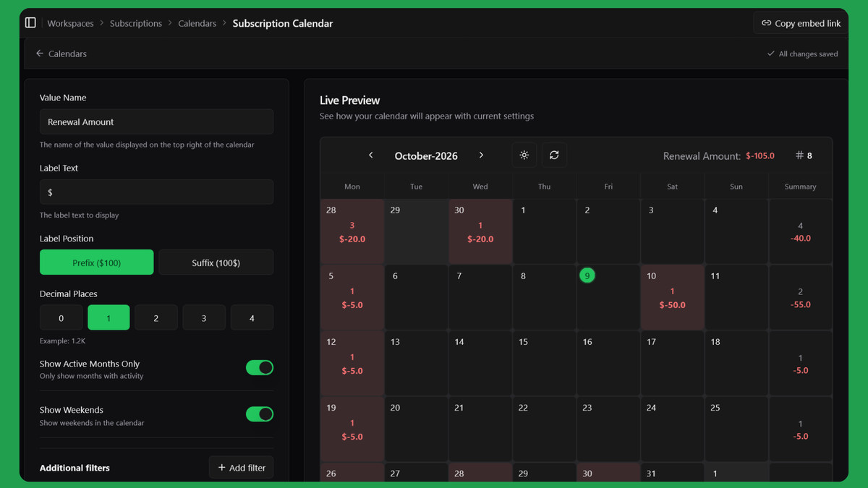Click the day 5 cell with $-5.0

pyautogui.click(x=352, y=298)
